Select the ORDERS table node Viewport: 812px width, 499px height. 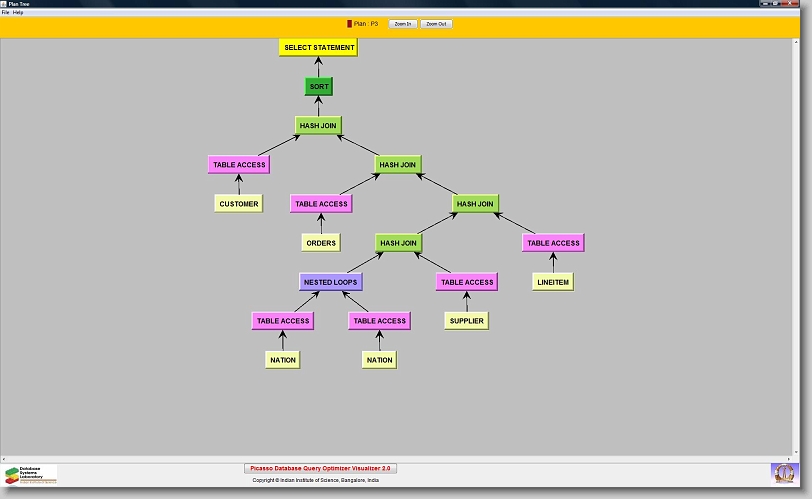point(320,243)
